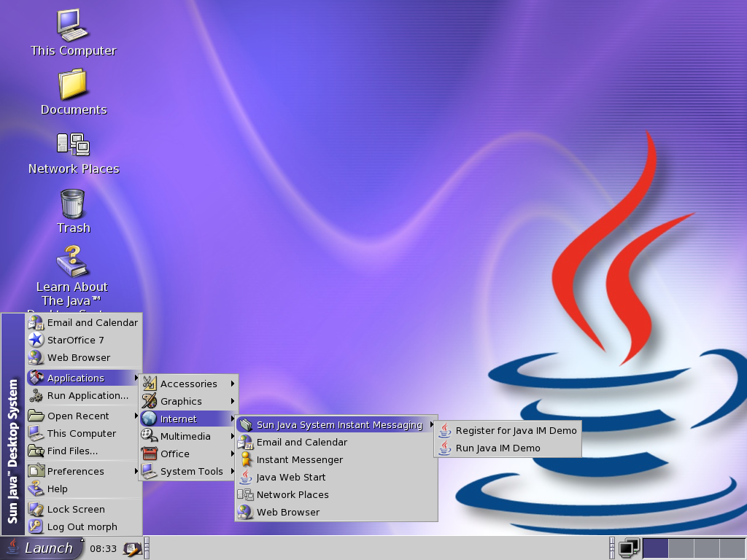Select Office menu entry

[189, 454]
